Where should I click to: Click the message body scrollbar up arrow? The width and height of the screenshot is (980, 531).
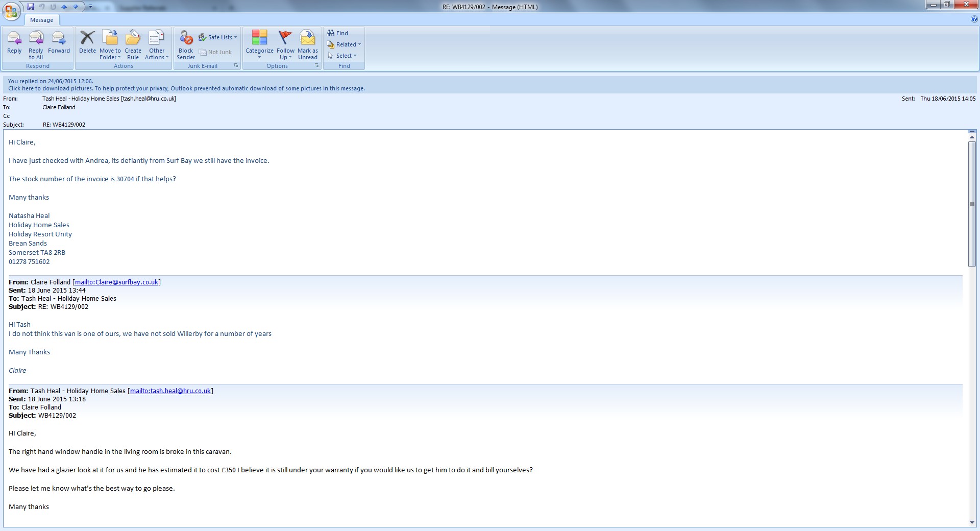(972, 136)
